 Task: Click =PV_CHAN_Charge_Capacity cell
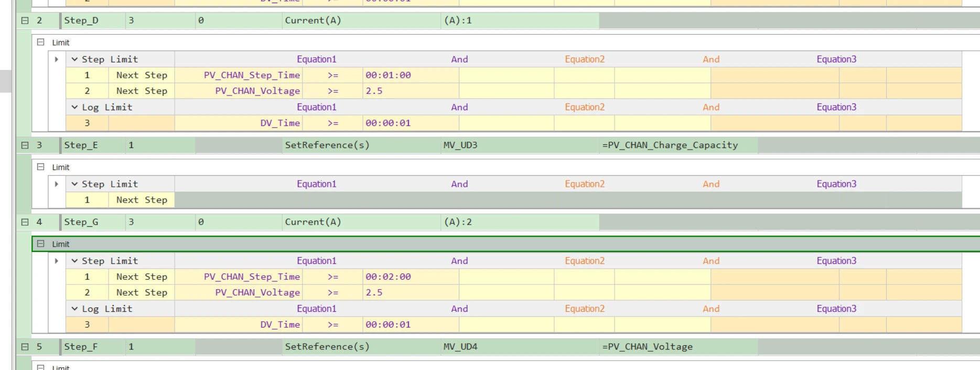pos(679,145)
